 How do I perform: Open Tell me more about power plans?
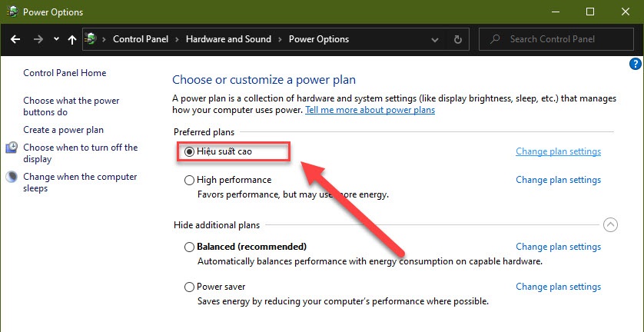point(370,110)
